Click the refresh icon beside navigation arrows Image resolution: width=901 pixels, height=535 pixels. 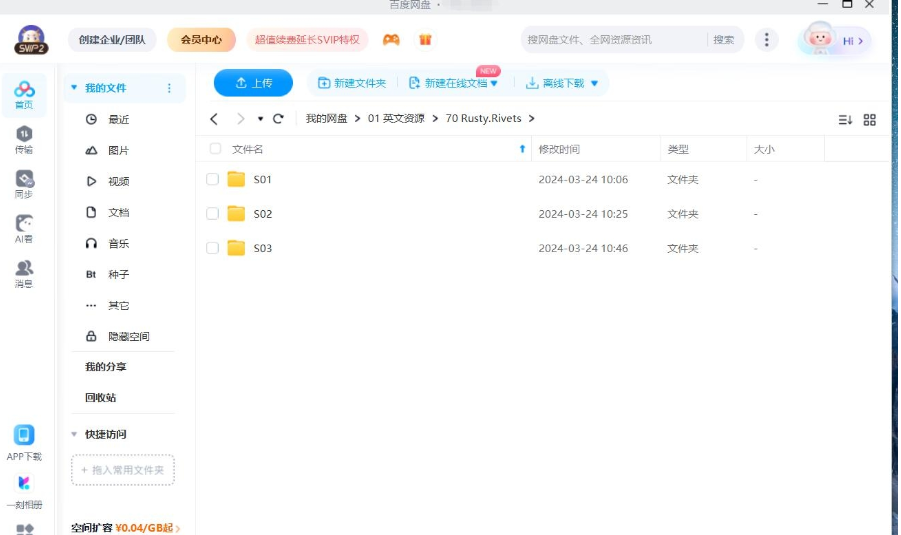click(278, 119)
